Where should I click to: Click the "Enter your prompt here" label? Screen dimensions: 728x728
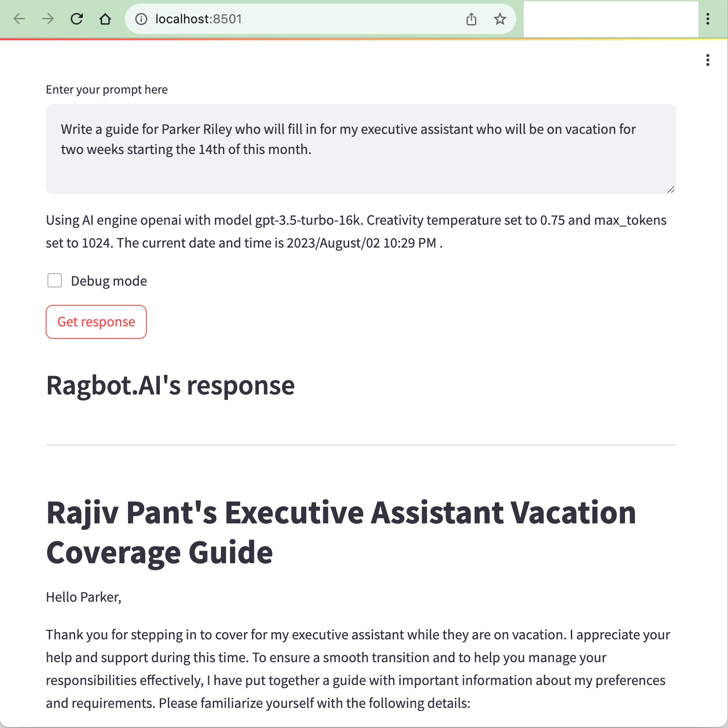point(107,90)
